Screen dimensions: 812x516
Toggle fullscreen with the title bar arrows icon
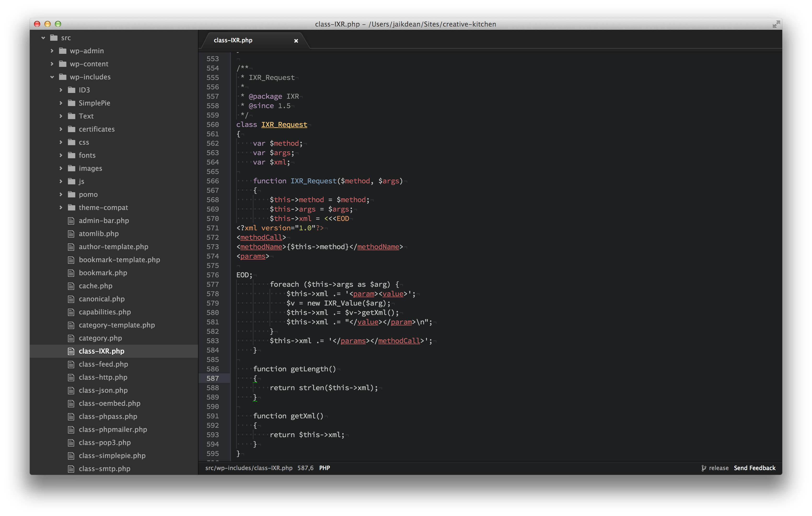(x=776, y=24)
